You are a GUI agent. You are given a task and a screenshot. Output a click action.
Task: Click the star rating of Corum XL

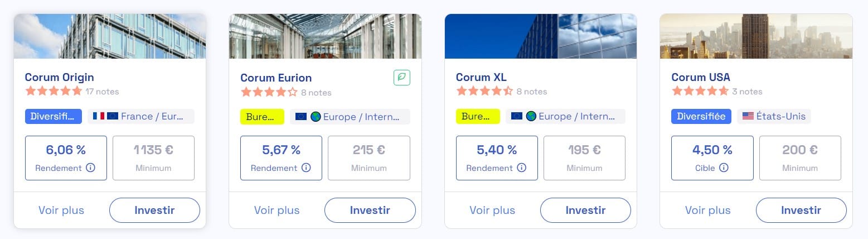pos(484,91)
